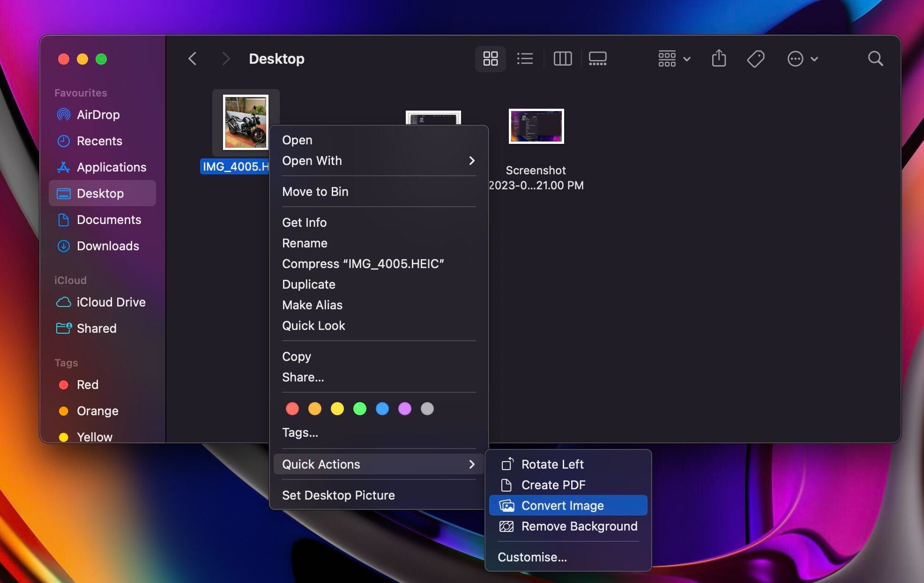The width and height of the screenshot is (924, 583).
Task: Open the group-by options dropdown
Action: [x=674, y=59]
